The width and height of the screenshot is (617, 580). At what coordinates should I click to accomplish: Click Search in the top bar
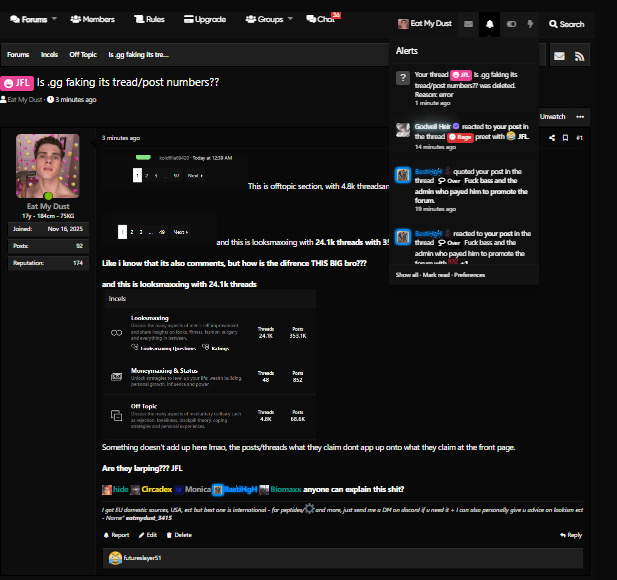[x=567, y=24]
